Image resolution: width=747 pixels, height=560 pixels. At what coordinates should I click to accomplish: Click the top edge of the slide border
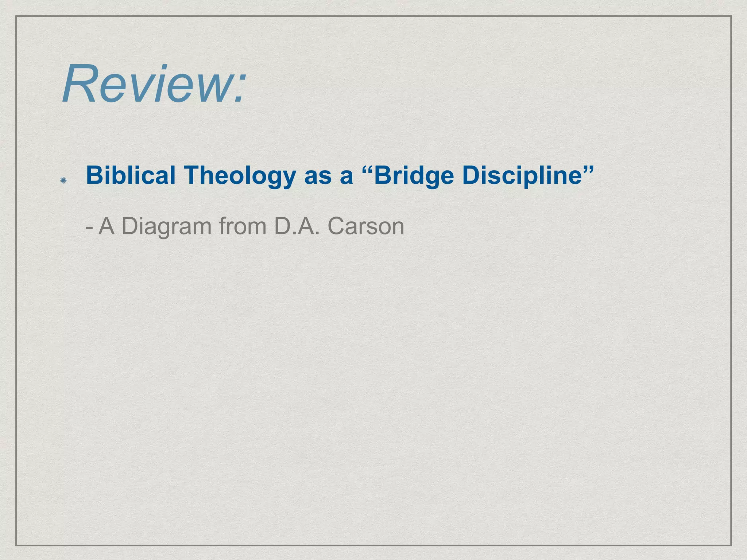point(373,16)
